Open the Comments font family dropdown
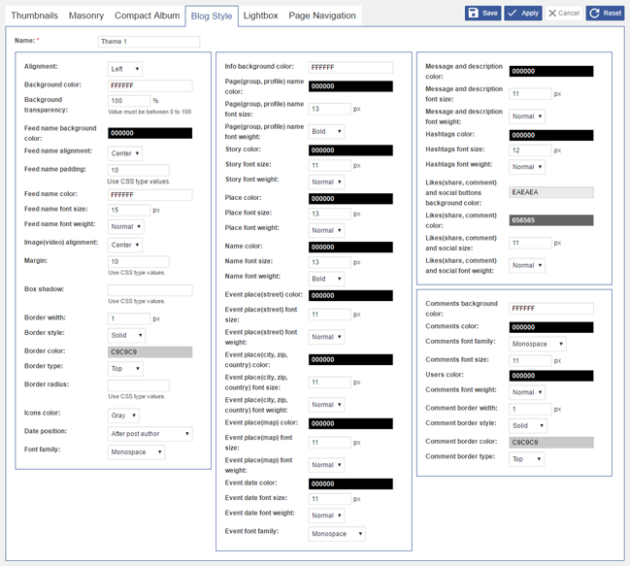 pyautogui.click(x=537, y=344)
